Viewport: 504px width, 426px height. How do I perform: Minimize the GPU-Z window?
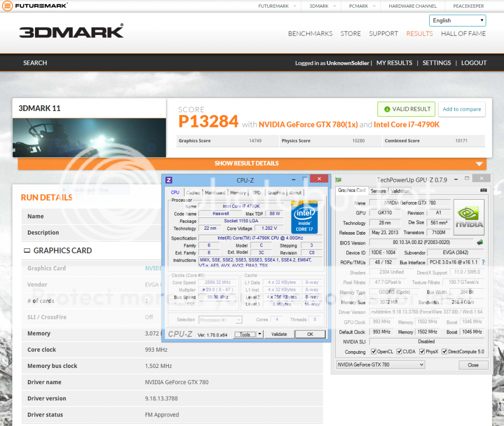(456, 179)
